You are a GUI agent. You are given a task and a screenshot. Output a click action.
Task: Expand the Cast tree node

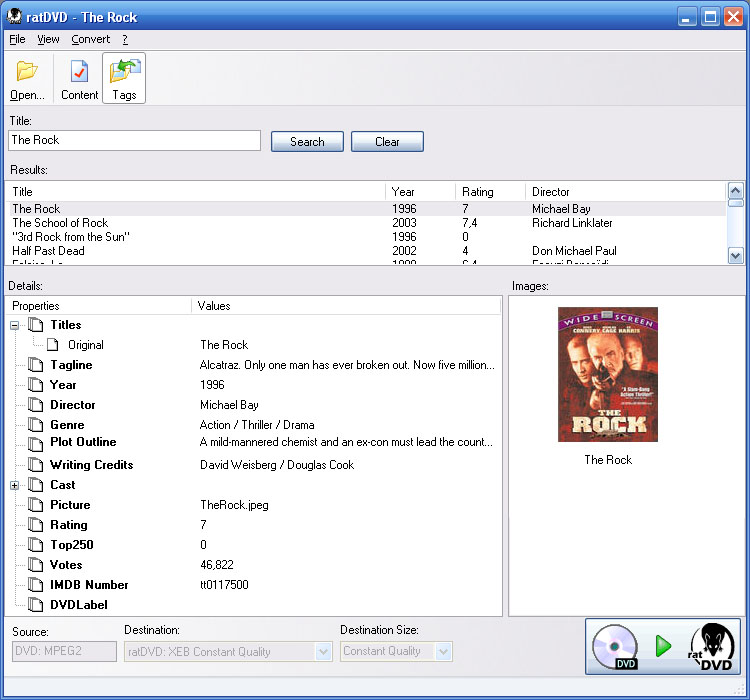click(15, 485)
